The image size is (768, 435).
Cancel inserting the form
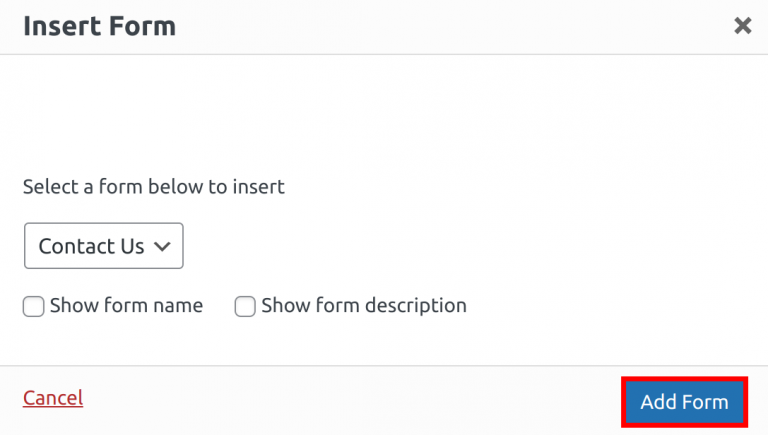53,398
